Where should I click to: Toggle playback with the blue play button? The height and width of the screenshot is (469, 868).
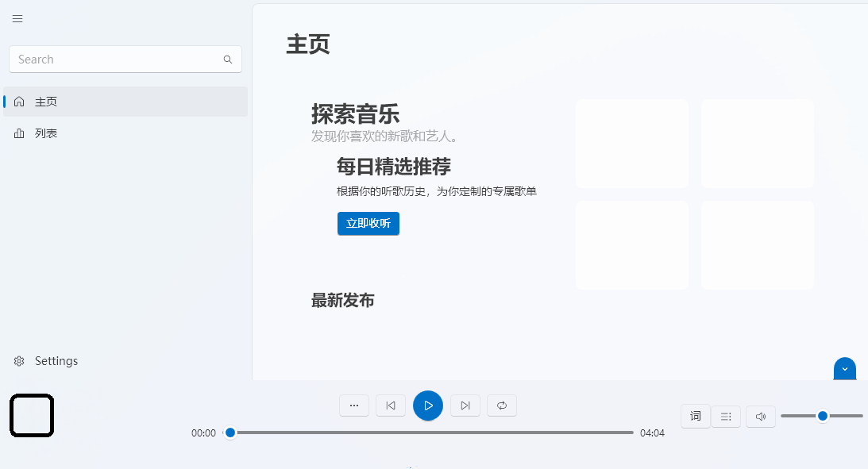pos(428,405)
